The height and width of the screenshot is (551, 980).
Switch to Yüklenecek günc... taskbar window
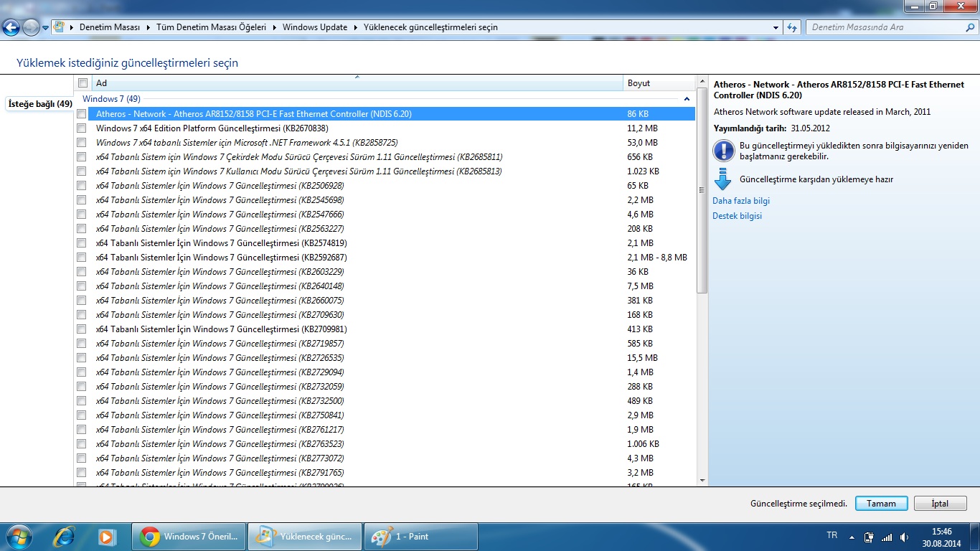pos(305,537)
